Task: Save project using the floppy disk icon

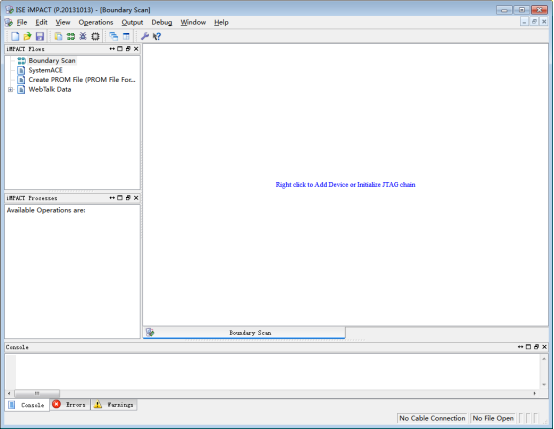Action: [40, 36]
